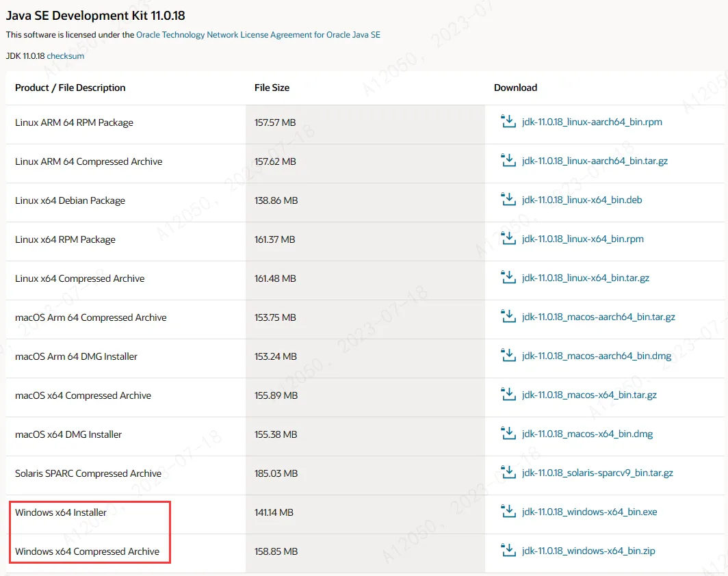Click download icon for solaris-sparcv9_bin.tar.gz
Image resolution: width=728 pixels, height=576 pixels.
tap(508, 473)
